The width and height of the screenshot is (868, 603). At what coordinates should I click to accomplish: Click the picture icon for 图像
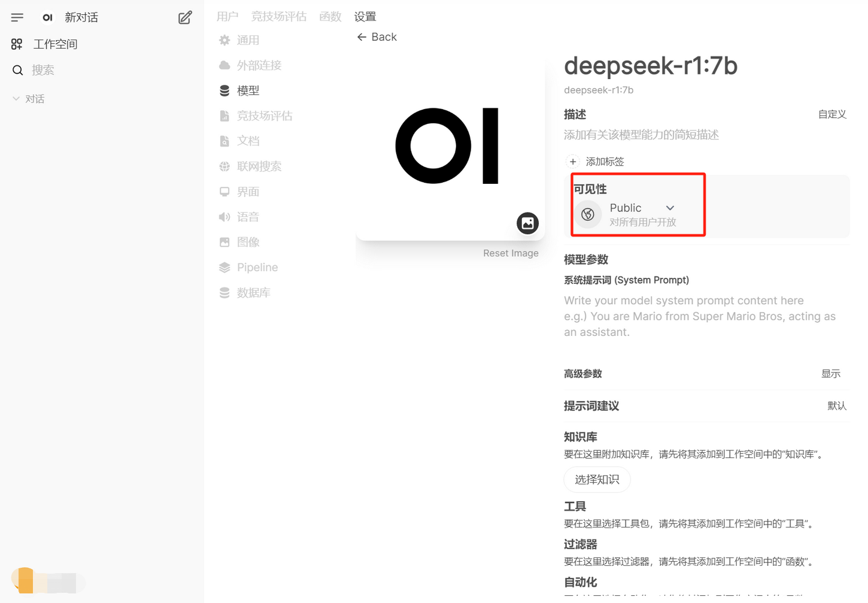click(x=224, y=242)
